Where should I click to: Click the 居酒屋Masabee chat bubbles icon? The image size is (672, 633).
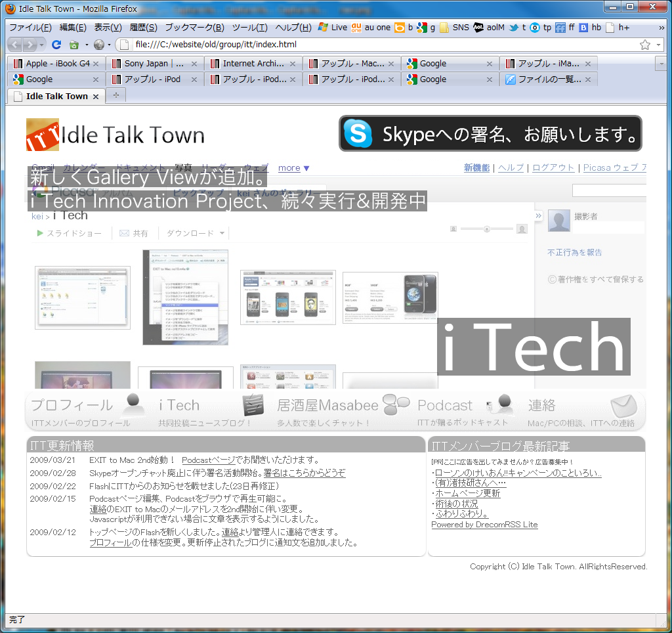tap(396, 405)
